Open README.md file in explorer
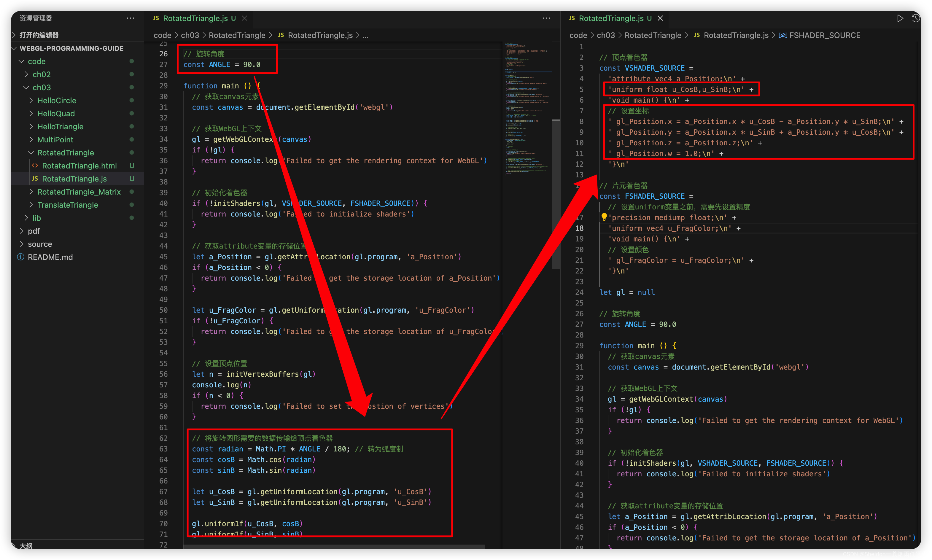This screenshot has height=560, width=932. click(50, 257)
